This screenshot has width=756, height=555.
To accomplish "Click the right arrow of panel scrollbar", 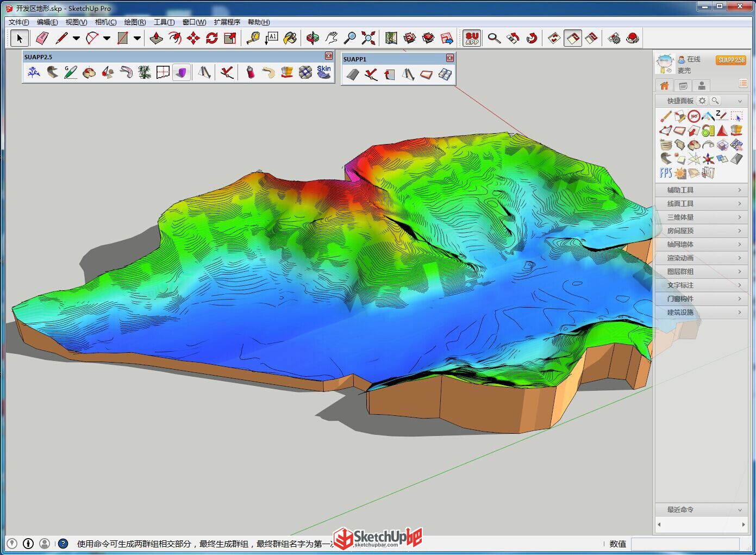I will (x=743, y=525).
